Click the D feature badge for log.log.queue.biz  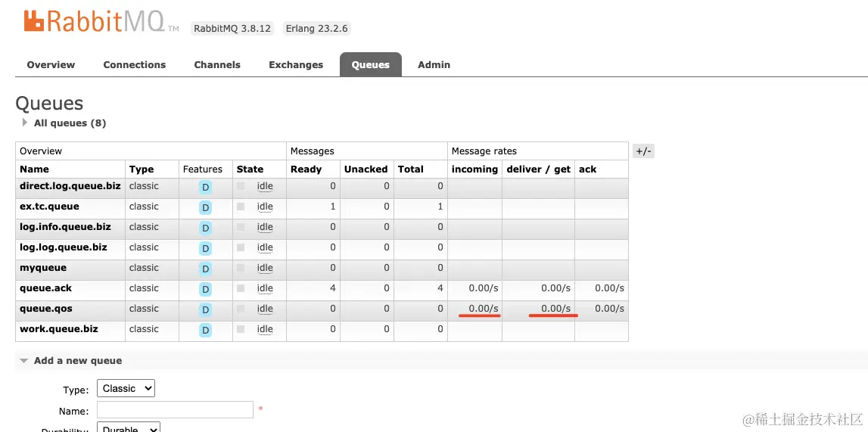tap(205, 248)
